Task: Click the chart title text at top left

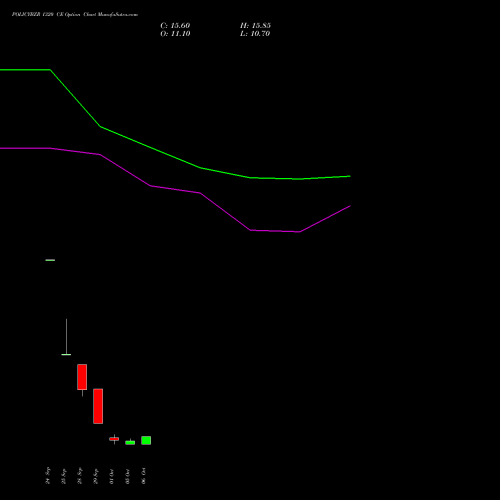Action: click(x=75, y=15)
